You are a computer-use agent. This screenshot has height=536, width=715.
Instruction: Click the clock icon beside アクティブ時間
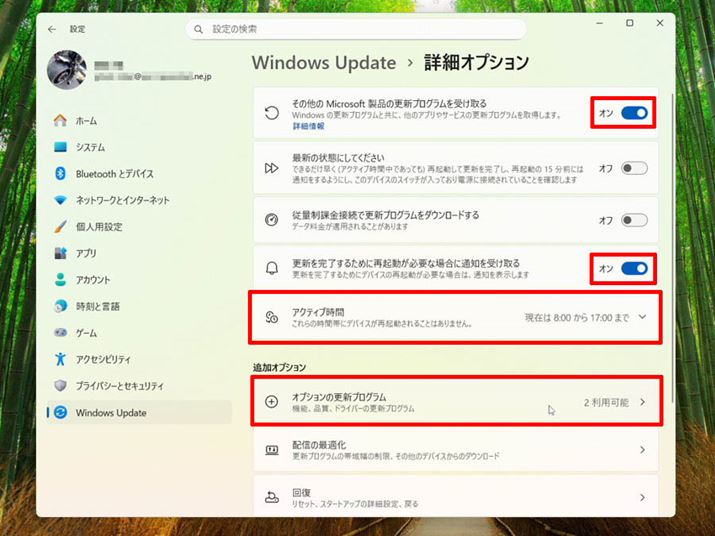click(x=272, y=317)
